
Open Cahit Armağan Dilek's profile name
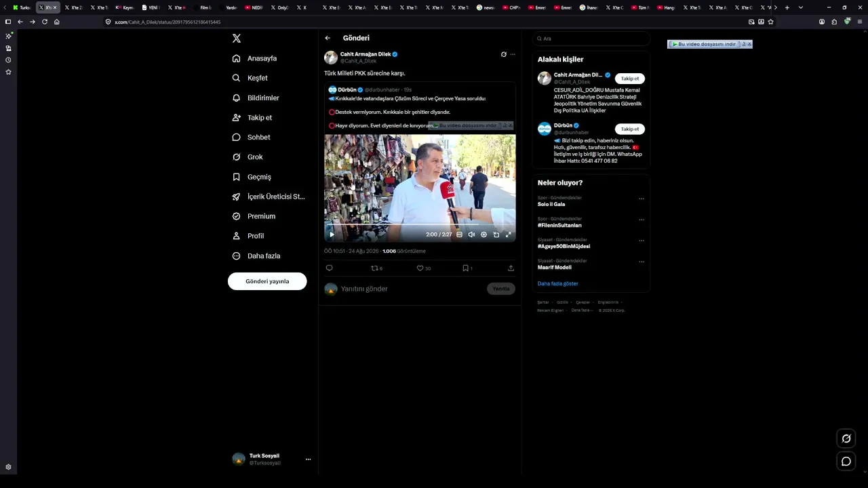click(x=365, y=54)
